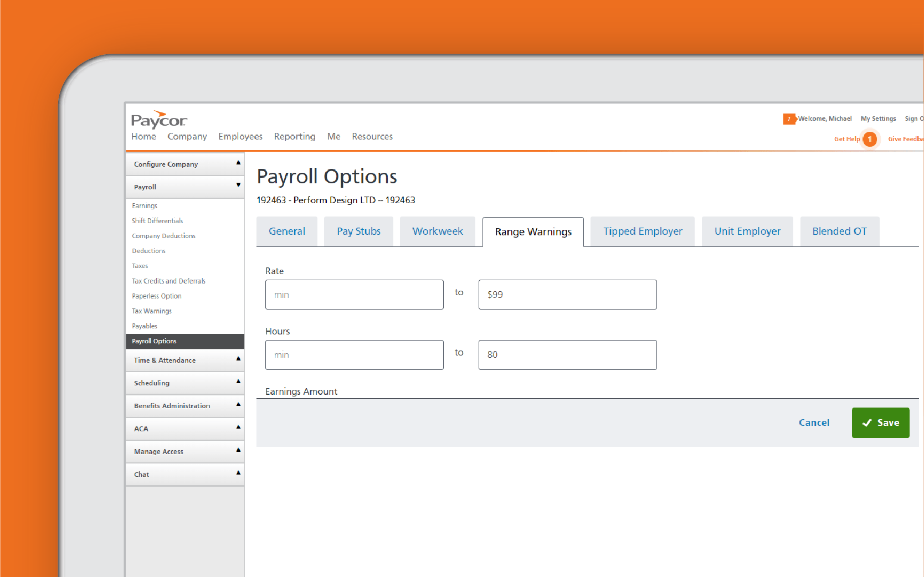Open My Settings
This screenshot has width=924, height=577.
[x=878, y=119]
